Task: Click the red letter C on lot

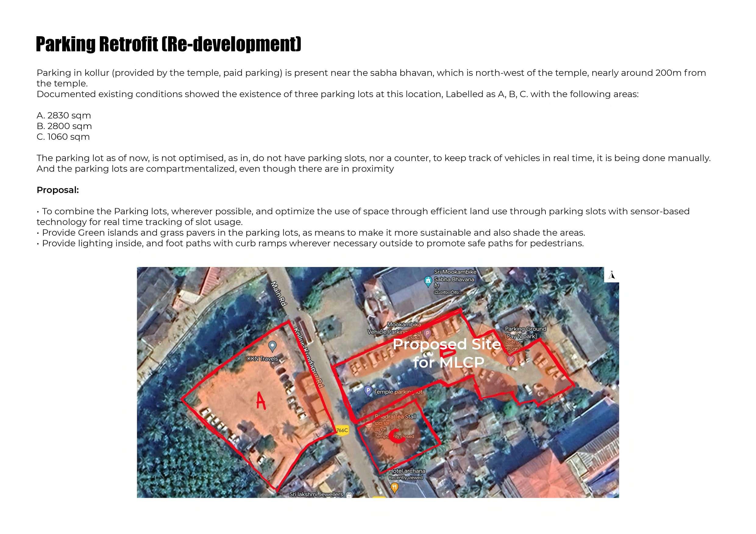Action: tap(396, 436)
